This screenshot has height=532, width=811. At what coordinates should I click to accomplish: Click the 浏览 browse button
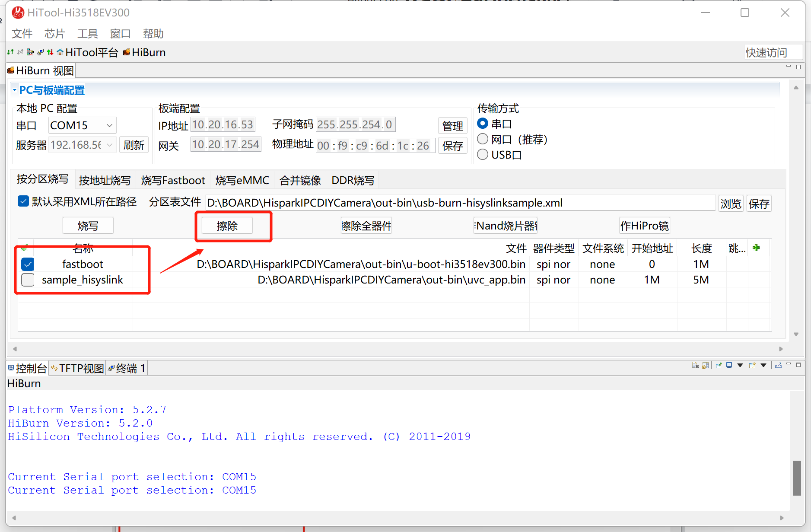click(731, 204)
